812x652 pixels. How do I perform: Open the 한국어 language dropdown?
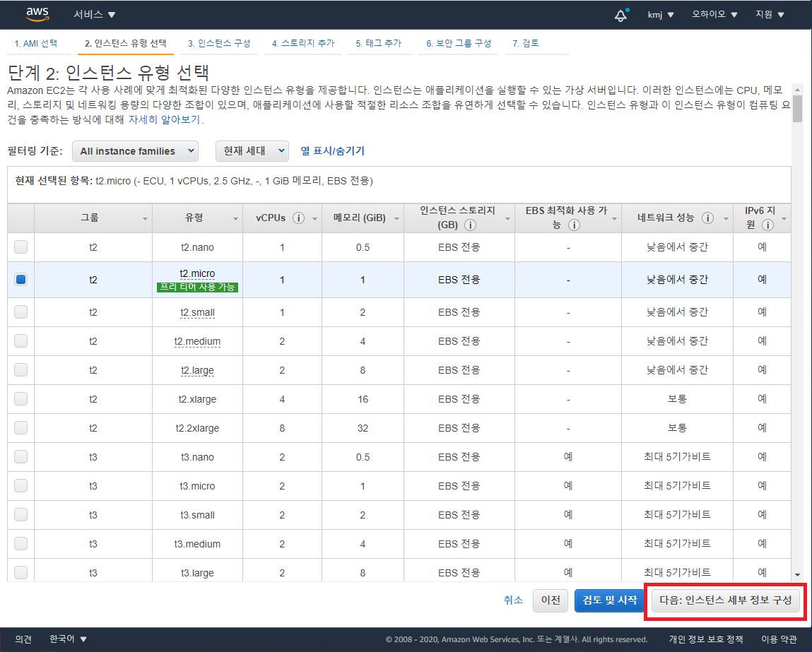pyautogui.click(x=68, y=639)
